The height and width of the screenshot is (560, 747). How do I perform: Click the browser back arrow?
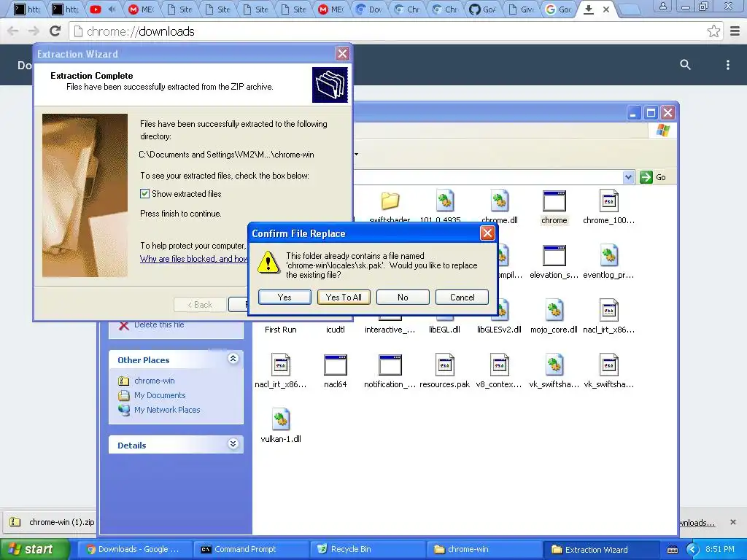13,31
